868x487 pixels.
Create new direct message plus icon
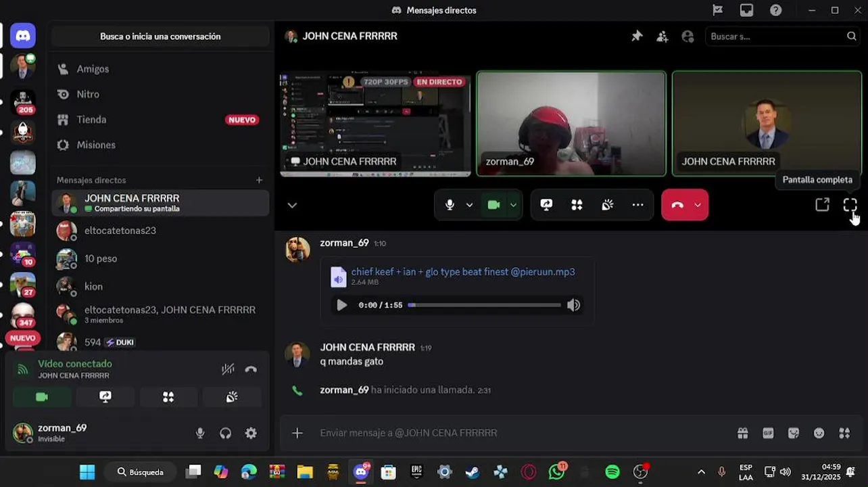point(259,180)
